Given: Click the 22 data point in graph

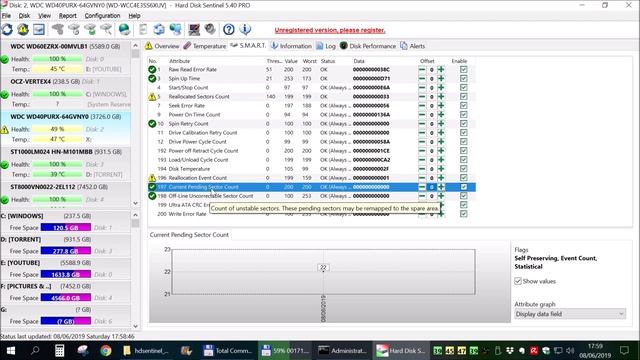Looking at the screenshot, I should tap(323, 268).
